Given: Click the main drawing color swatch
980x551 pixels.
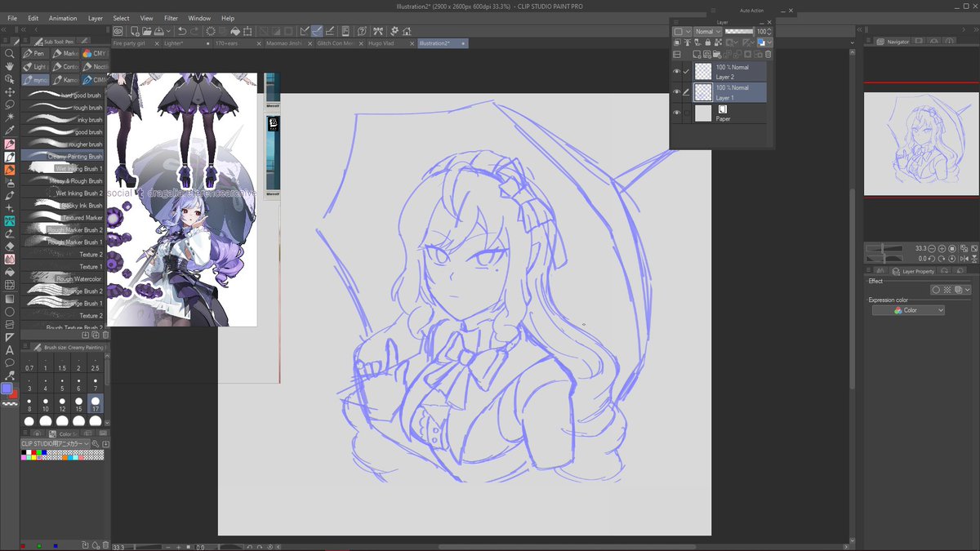Looking at the screenshot, I should tap(7, 389).
